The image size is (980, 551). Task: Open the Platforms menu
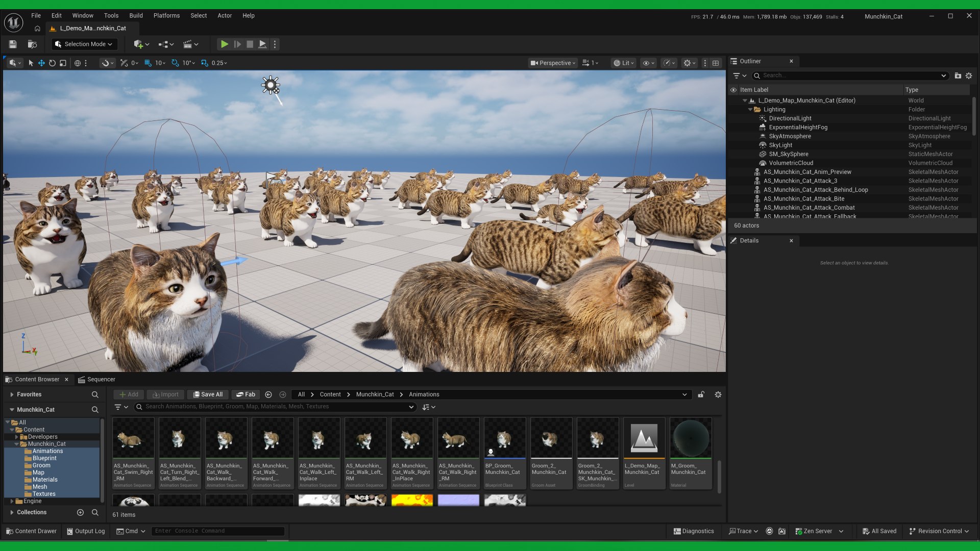[x=166, y=15]
